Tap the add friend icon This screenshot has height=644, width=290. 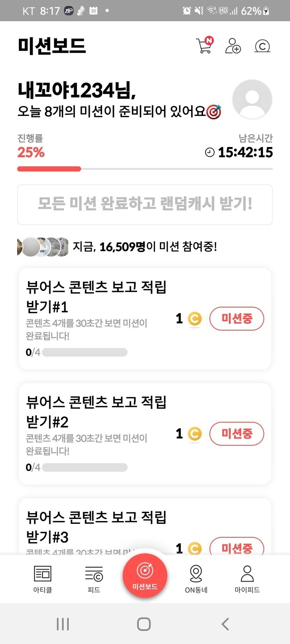tap(233, 46)
